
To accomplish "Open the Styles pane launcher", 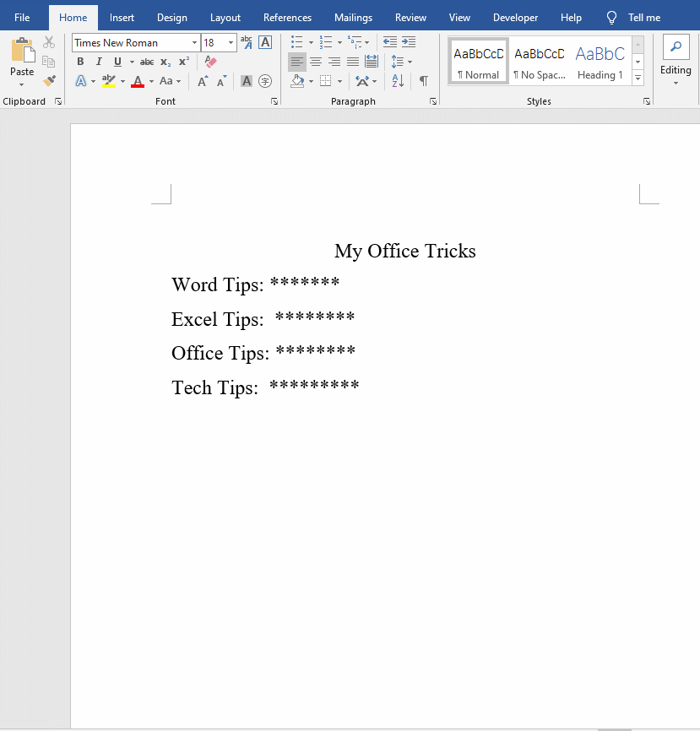I will point(647,101).
